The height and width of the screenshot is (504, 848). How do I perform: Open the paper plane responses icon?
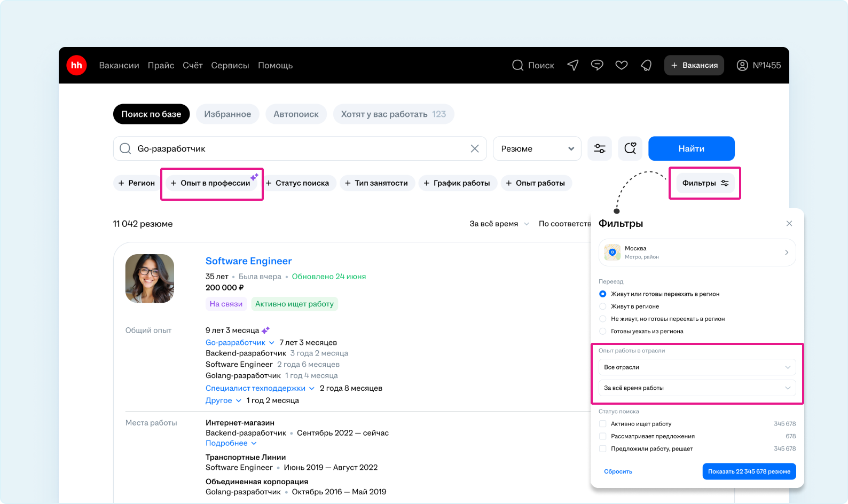(x=573, y=65)
